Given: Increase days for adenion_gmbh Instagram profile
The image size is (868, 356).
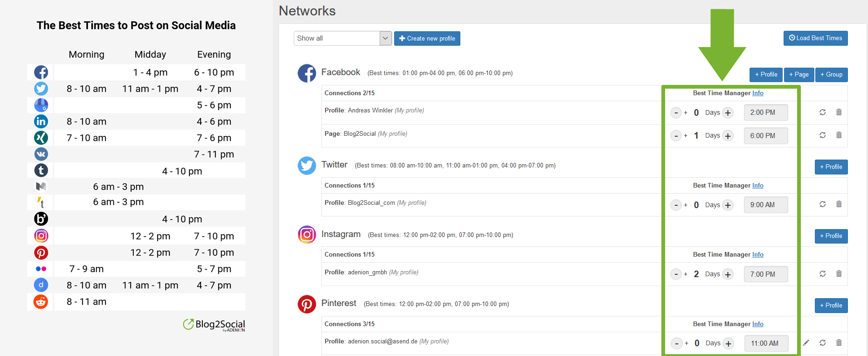Looking at the screenshot, I should 728,274.
